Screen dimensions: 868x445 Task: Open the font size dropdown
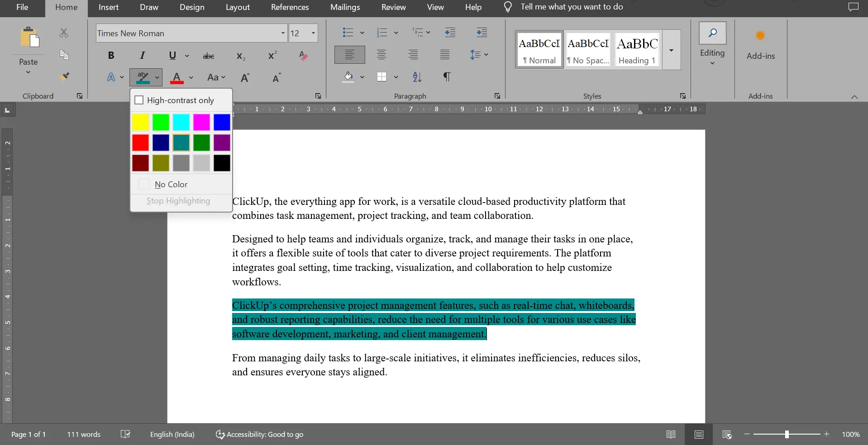[313, 33]
